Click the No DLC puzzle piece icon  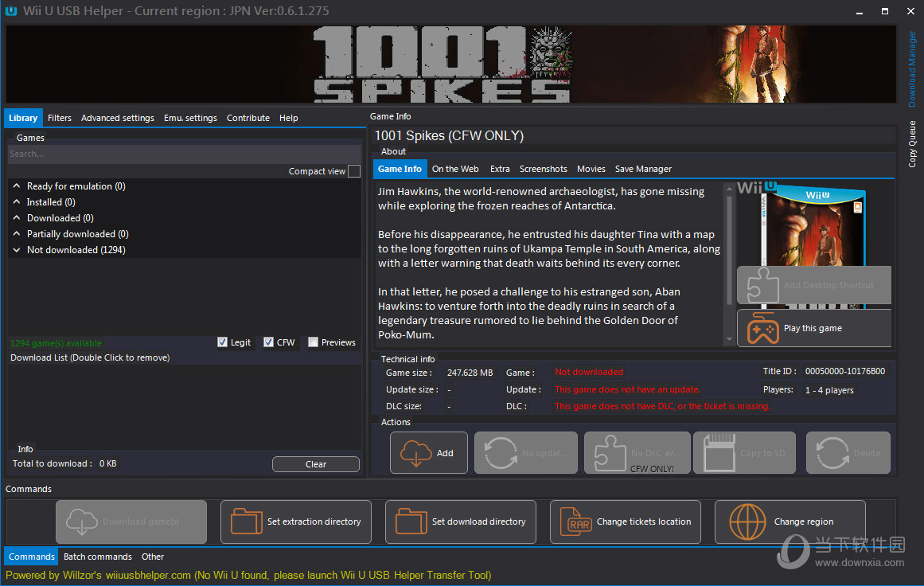point(610,453)
